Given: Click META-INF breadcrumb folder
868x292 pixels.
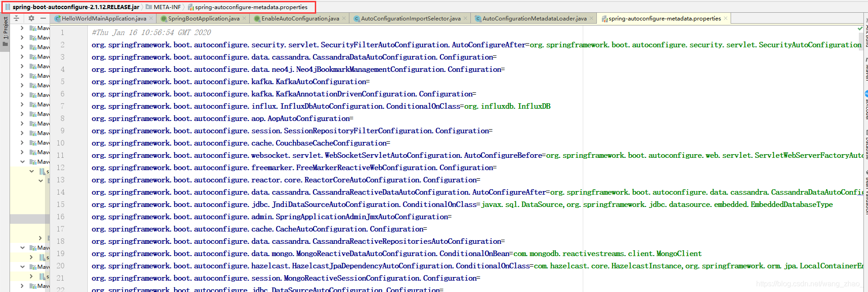Looking at the screenshot, I should [x=163, y=7].
